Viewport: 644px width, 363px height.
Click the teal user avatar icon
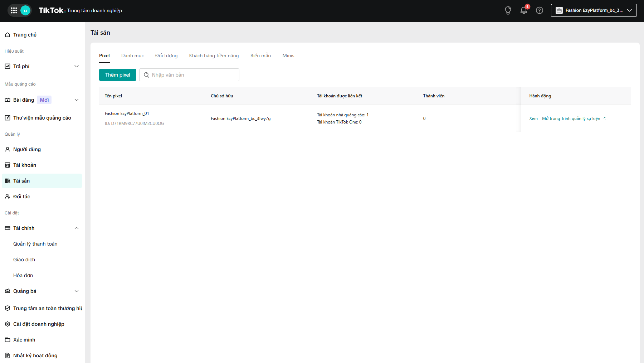click(25, 10)
